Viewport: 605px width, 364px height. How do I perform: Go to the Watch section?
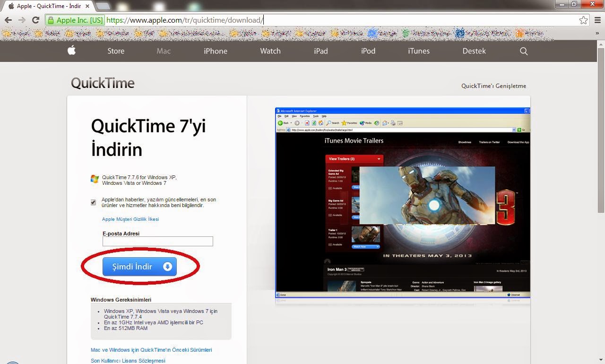[x=270, y=51]
